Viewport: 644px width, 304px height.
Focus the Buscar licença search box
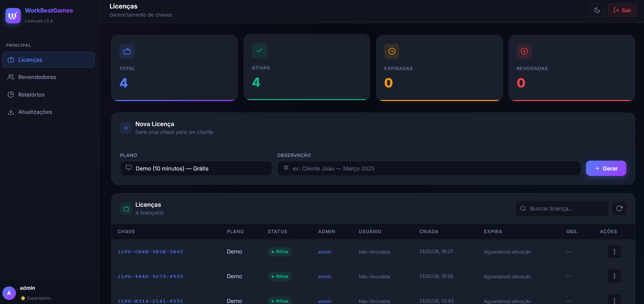coord(562,208)
